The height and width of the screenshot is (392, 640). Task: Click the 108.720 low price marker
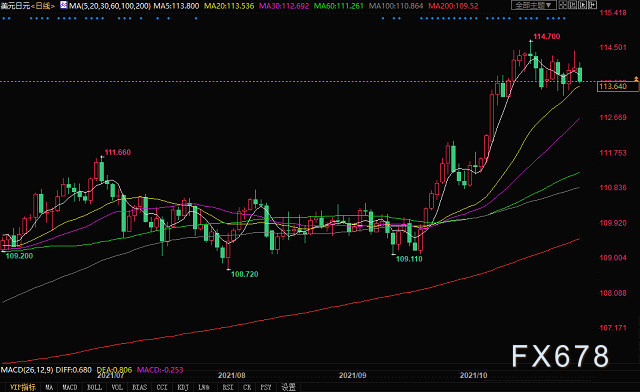pyautogui.click(x=244, y=274)
